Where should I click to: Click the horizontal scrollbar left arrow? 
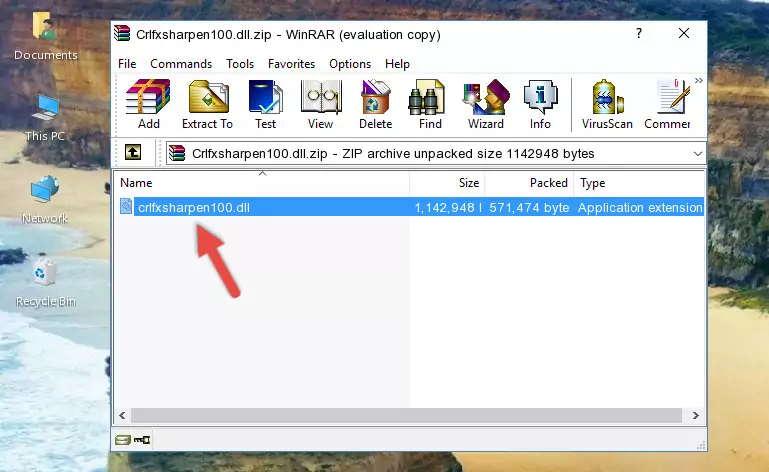tap(123, 416)
